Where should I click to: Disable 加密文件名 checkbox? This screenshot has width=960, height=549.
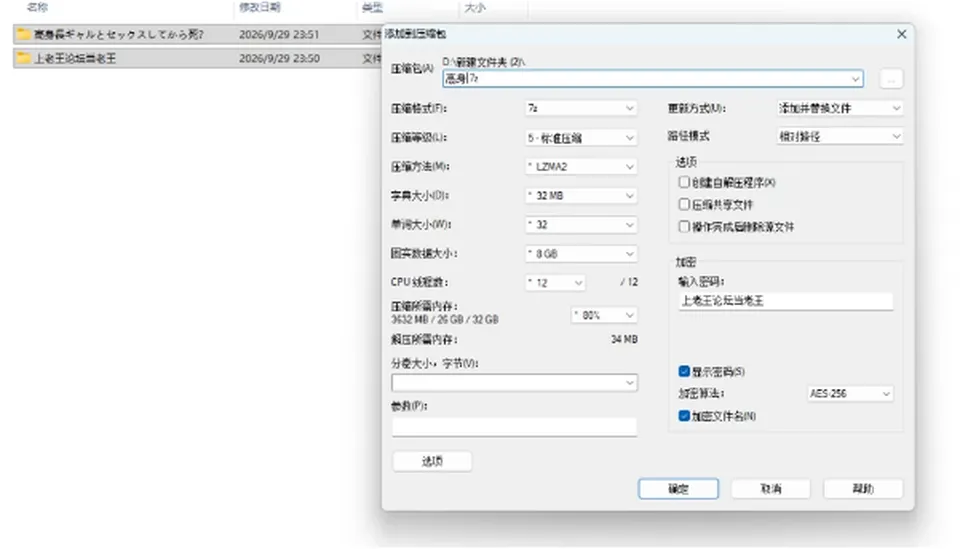[x=684, y=416]
